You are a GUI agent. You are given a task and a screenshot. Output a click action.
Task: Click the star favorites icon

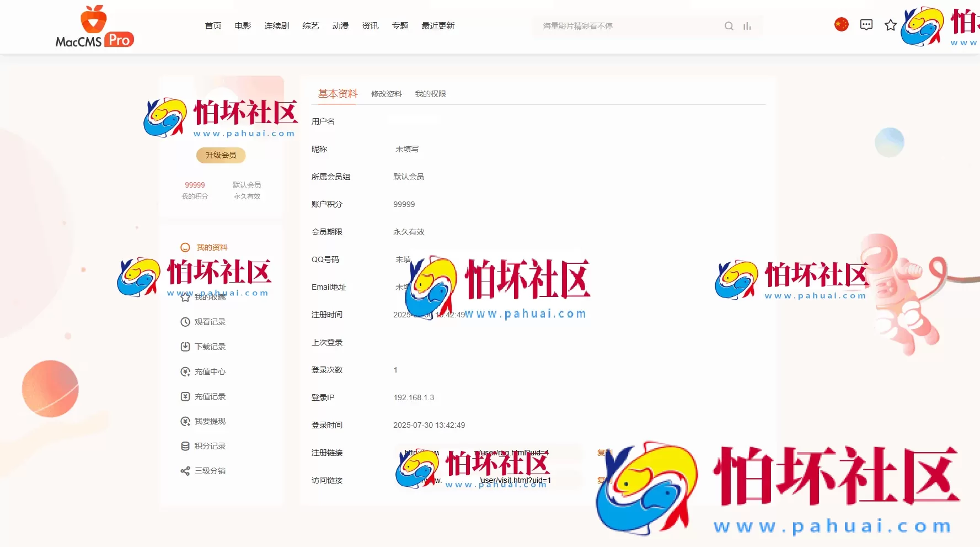click(x=890, y=25)
